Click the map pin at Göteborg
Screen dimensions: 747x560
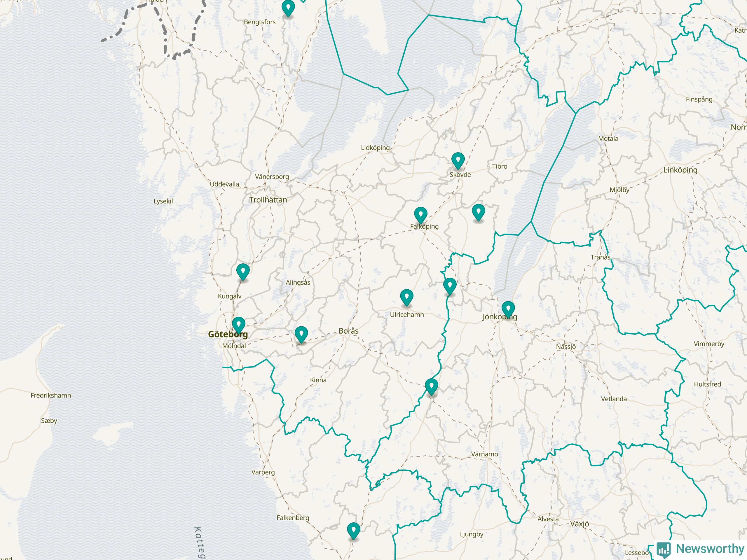[238, 325]
